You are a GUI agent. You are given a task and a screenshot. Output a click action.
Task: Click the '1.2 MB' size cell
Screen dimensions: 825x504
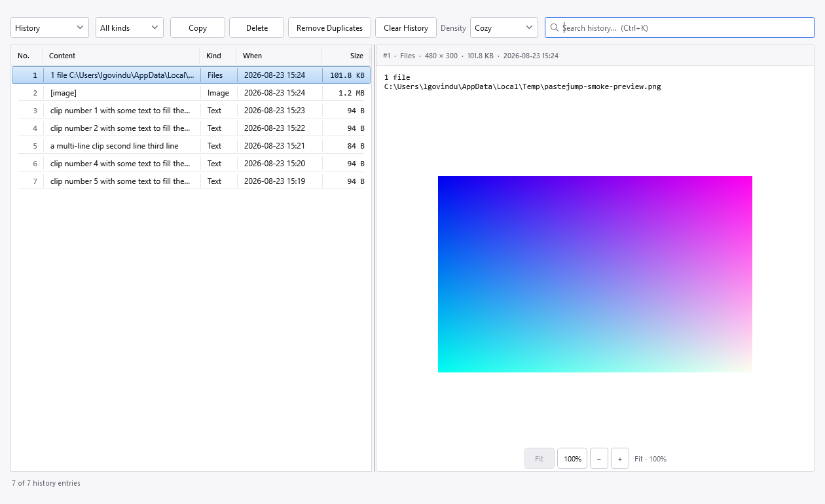(352, 93)
